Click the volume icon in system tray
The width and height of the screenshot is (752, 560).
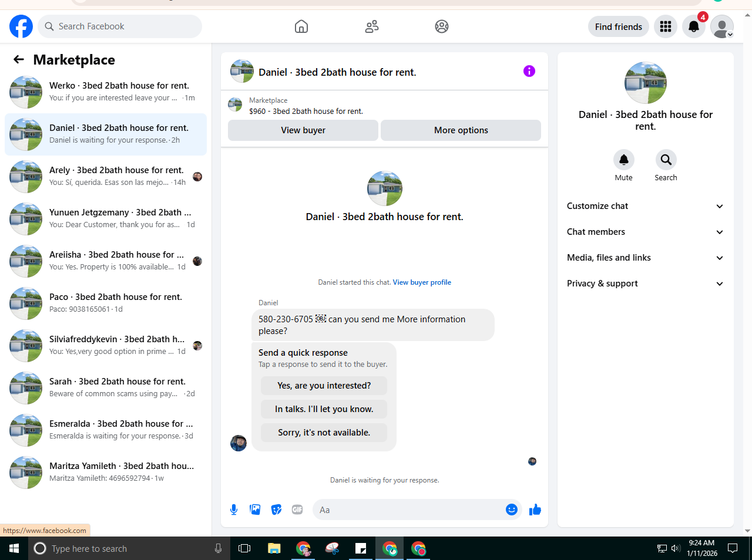[x=675, y=548]
